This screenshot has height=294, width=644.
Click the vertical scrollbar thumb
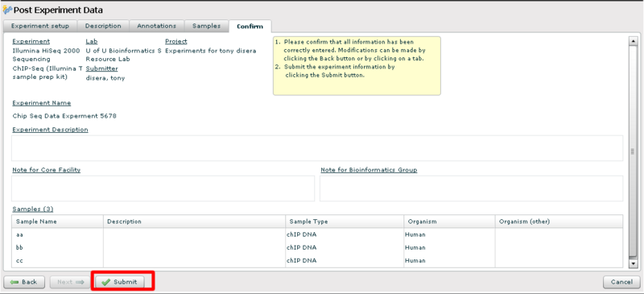633,151
